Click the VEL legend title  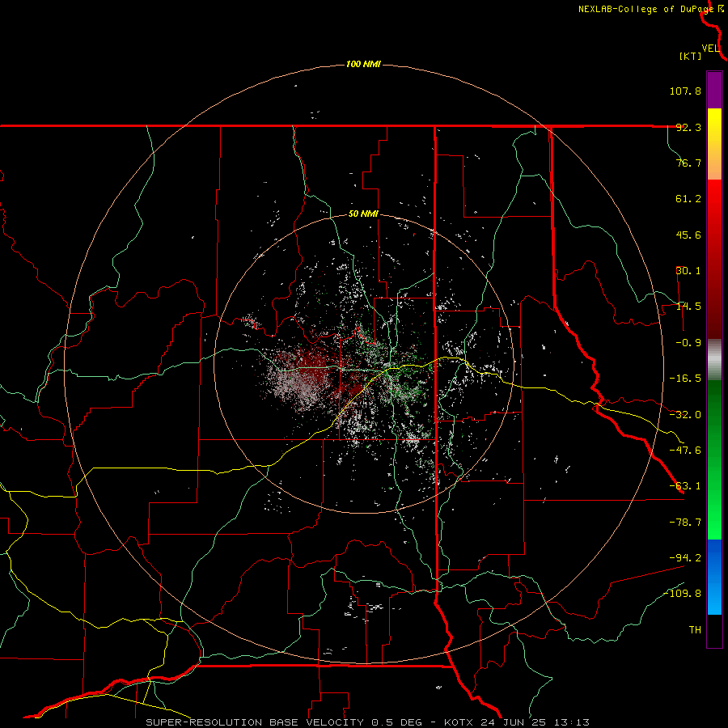click(x=710, y=49)
